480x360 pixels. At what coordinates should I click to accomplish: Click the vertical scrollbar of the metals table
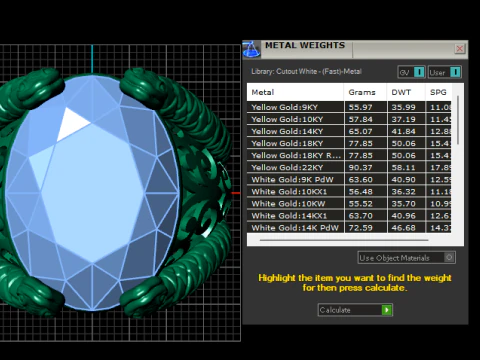[x=458, y=120]
